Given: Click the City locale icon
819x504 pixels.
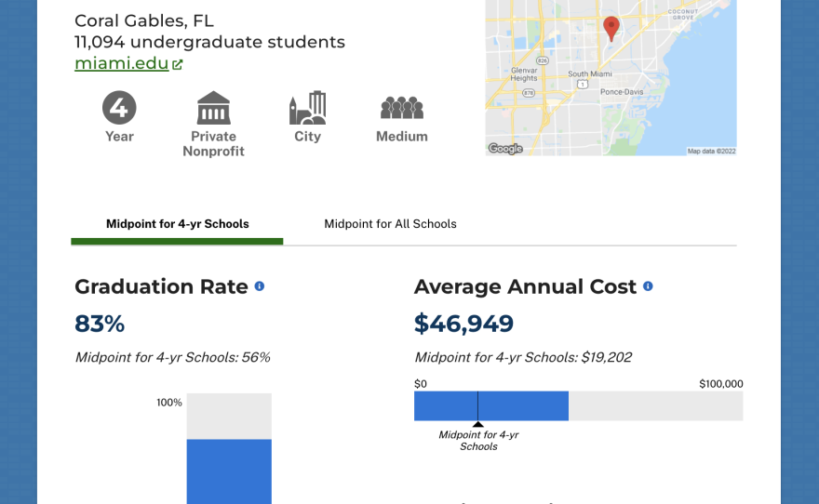Looking at the screenshot, I should click(307, 108).
